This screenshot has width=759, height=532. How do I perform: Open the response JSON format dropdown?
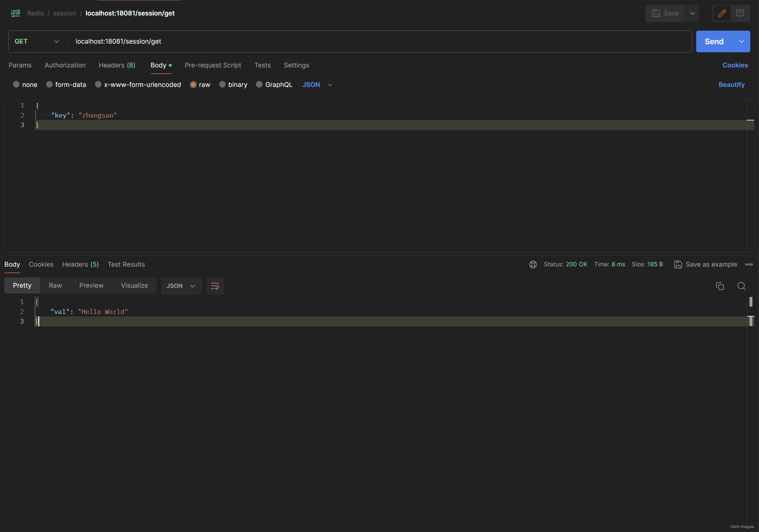click(181, 286)
